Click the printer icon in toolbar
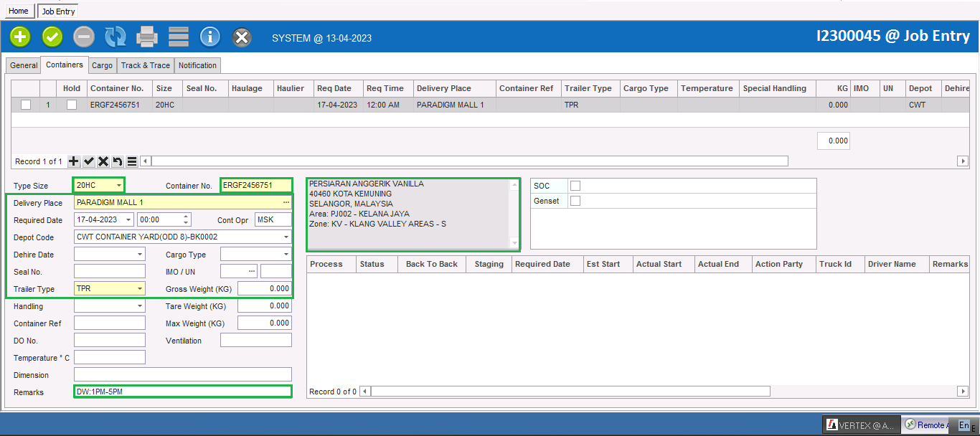This screenshot has height=436, width=980. click(147, 37)
